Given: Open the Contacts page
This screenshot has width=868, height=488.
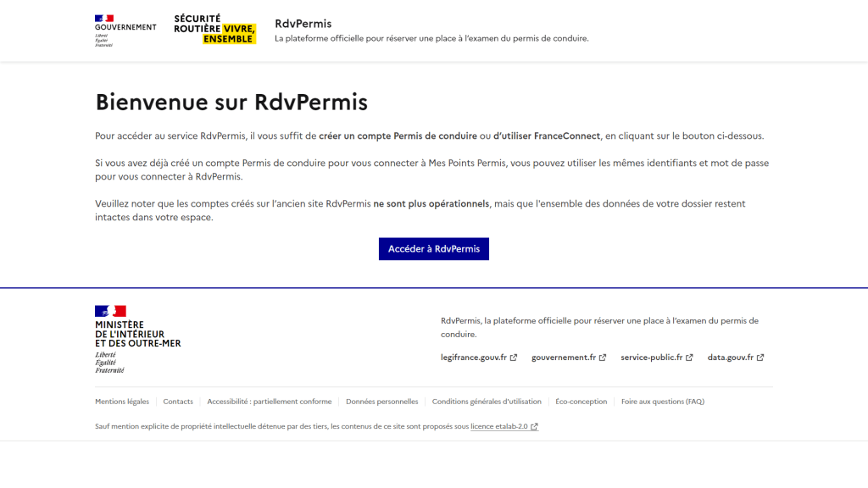Looking at the screenshot, I should 178,401.
